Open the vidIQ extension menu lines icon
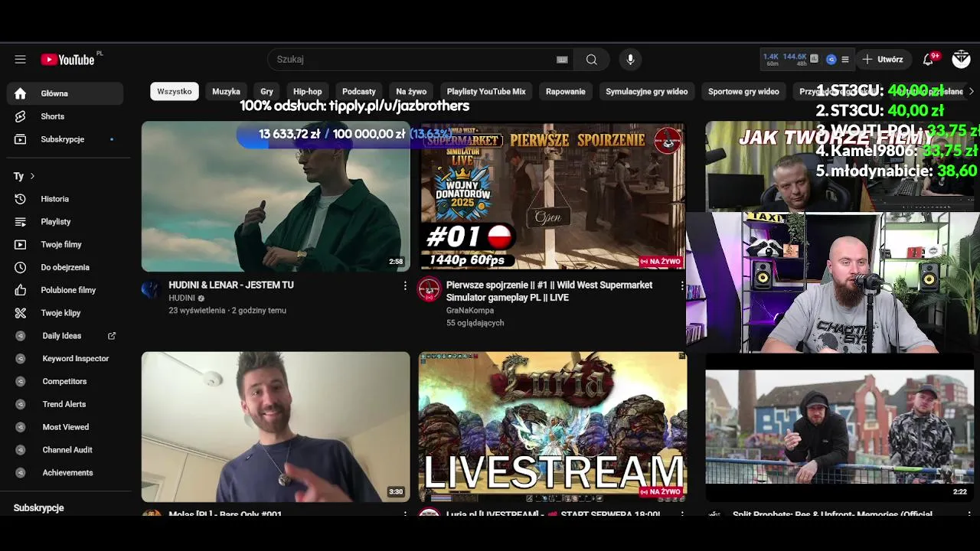This screenshot has width=980, height=551. pyautogui.click(x=844, y=59)
